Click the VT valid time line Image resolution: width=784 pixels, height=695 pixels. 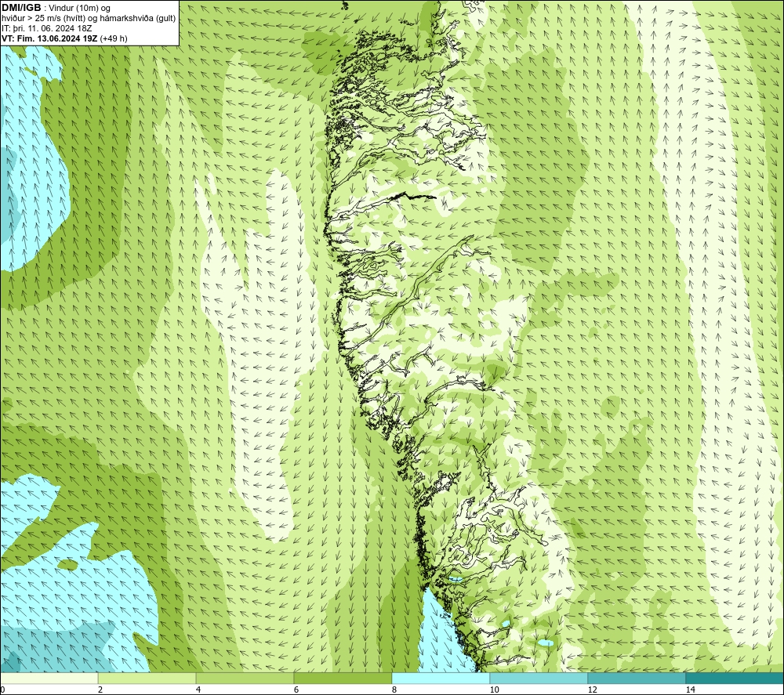click(x=64, y=38)
